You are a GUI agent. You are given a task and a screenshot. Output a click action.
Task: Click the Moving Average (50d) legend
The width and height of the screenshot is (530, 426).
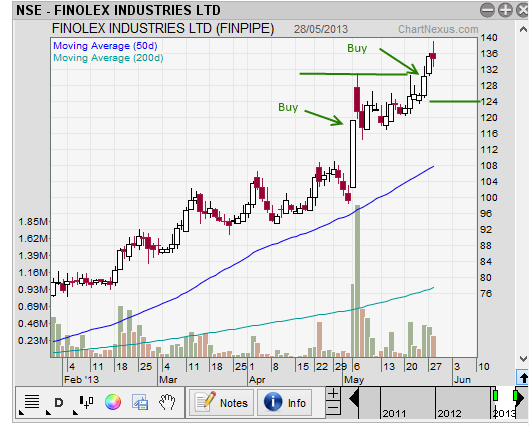(105, 46)
